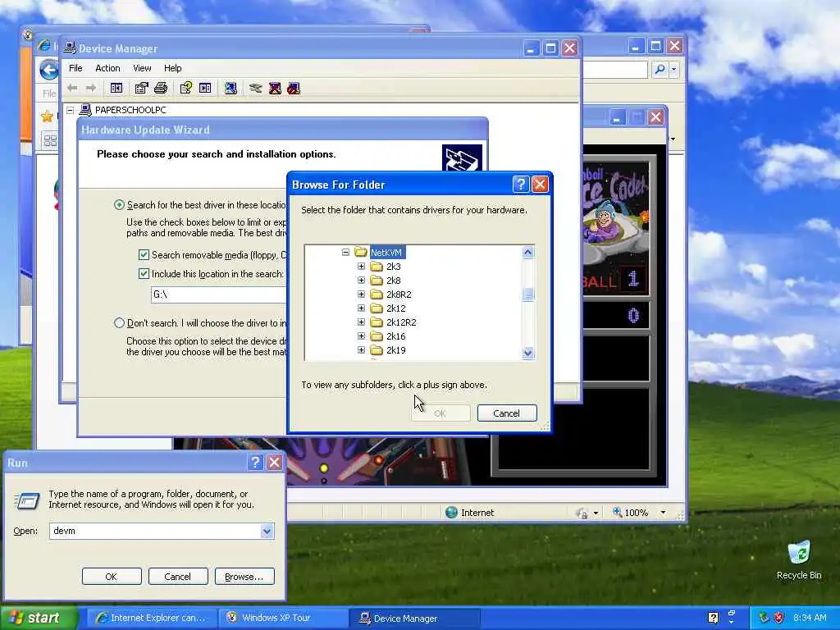Switch to Windows XP Tour taskbar button

coord(283,618)
